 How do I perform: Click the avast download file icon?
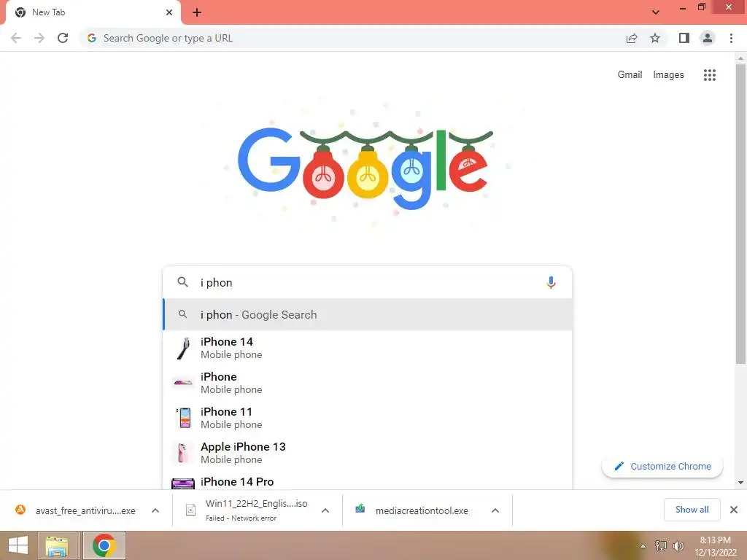coord(20,510)
